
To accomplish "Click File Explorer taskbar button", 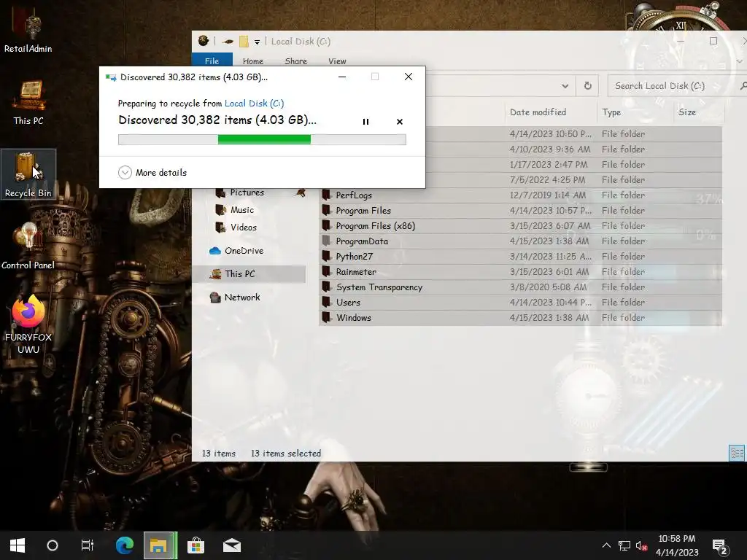I will 159,545.
